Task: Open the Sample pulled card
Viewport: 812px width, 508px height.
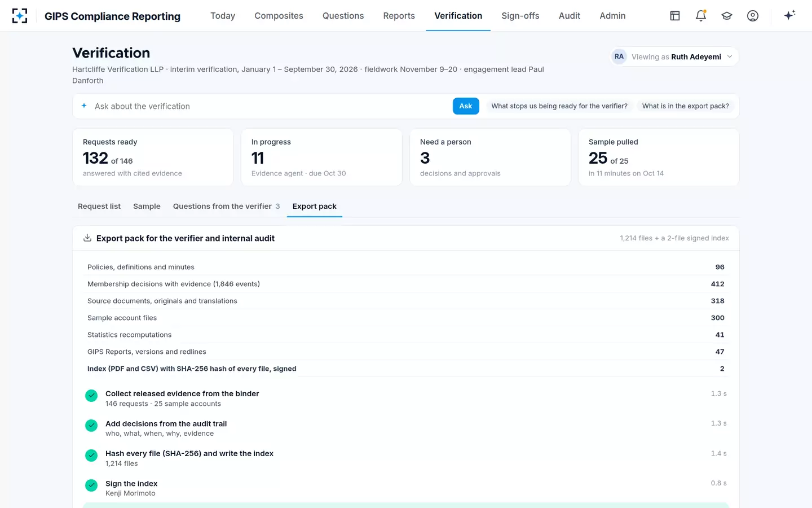Action: click(x=659, y=157)
